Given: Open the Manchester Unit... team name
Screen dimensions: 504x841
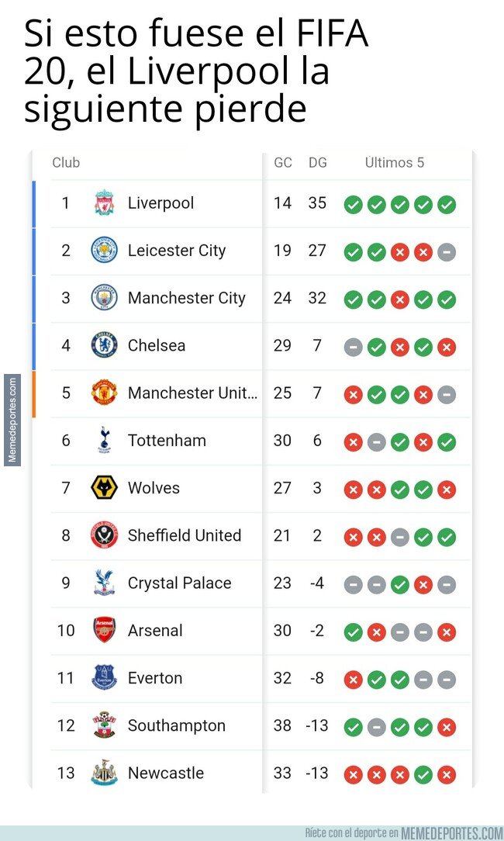Looking at the screenshot, I should point(192,393).
